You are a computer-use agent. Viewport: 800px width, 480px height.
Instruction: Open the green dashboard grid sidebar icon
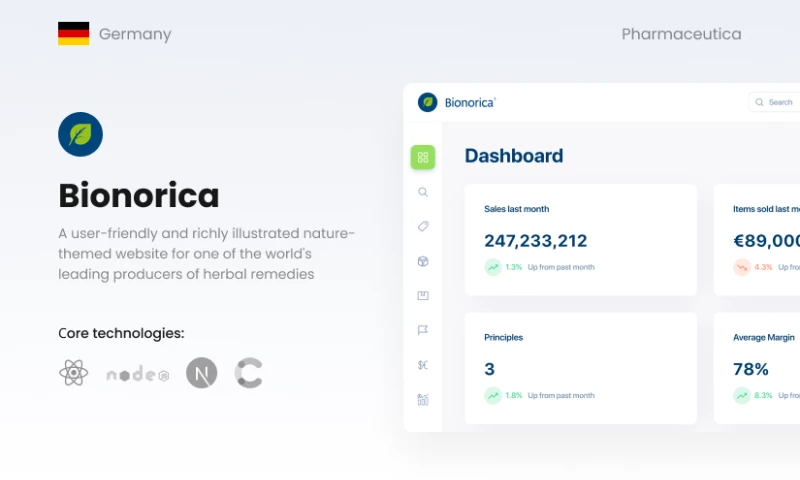pos(423,157)
